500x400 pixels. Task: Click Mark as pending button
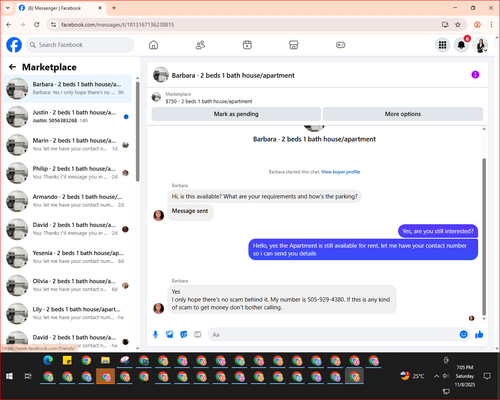(x=236, y=114)
